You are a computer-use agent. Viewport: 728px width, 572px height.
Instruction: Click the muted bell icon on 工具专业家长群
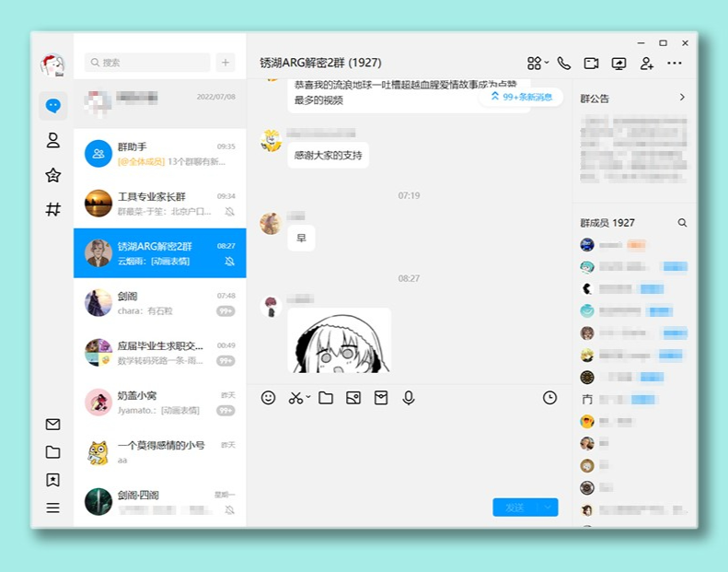coord(229,212)
